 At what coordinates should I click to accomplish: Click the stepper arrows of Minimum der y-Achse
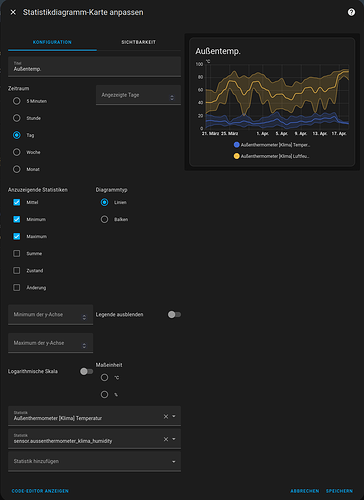point(84,317)
